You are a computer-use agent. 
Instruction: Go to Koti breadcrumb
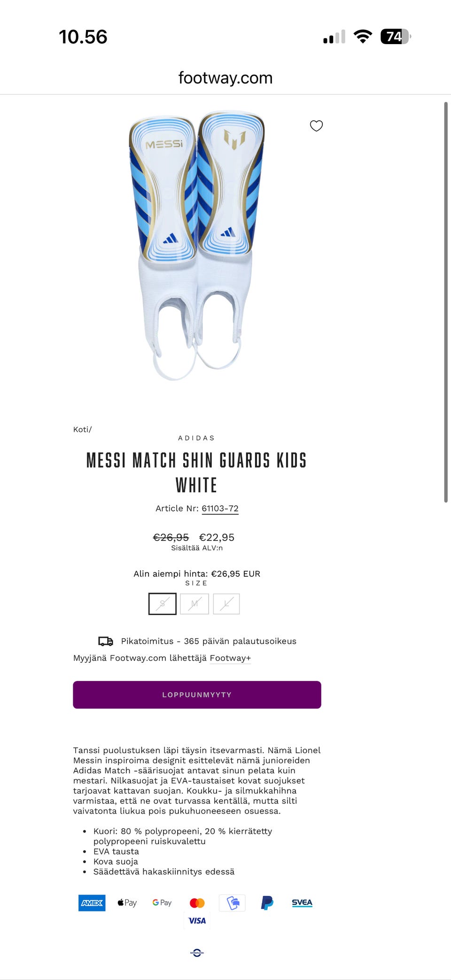pos(81,429)
